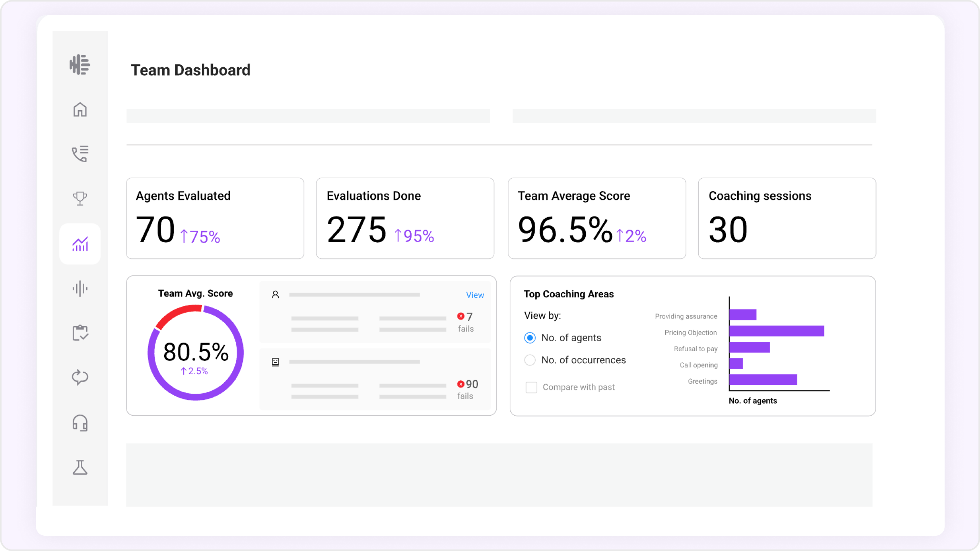Image resolution: width=980 pixels, height=551 pixels.
Task: Click the app logo in the sidebar
Action: point(80,64)
